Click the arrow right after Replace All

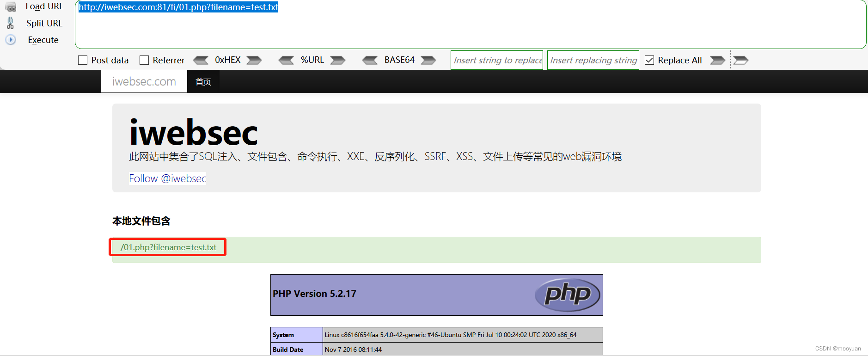[x=717, y=60]
